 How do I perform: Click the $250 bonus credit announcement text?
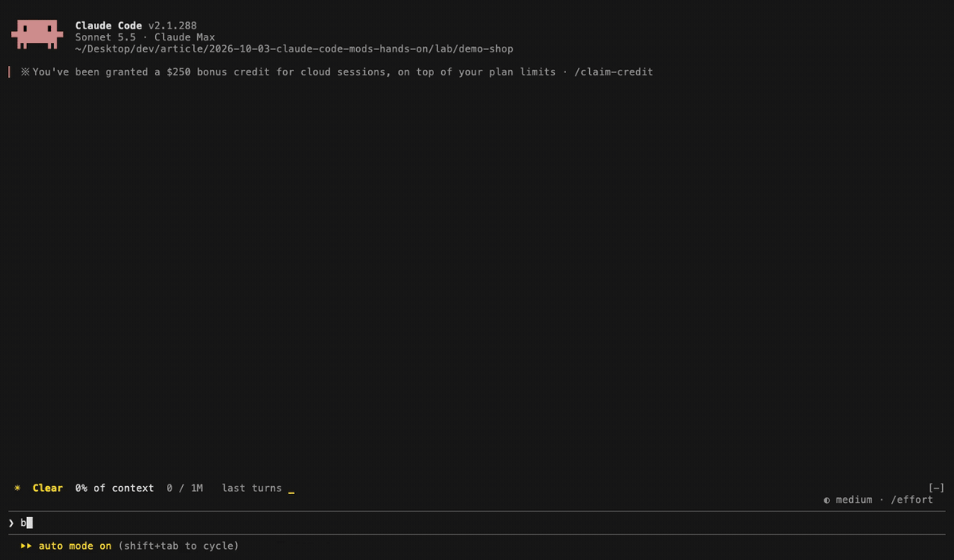click(x=294, y=71)
